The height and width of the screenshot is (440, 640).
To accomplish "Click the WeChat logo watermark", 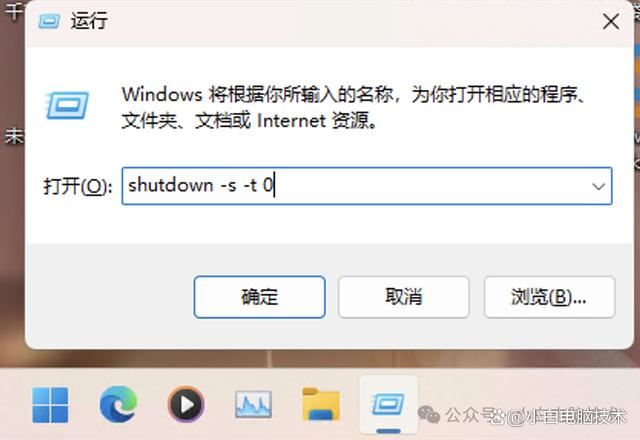I will [x=429, y=414].
